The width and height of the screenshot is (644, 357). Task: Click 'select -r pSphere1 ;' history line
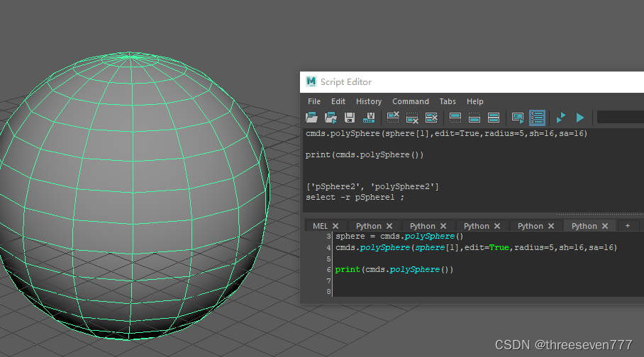[x=355, y=198]
